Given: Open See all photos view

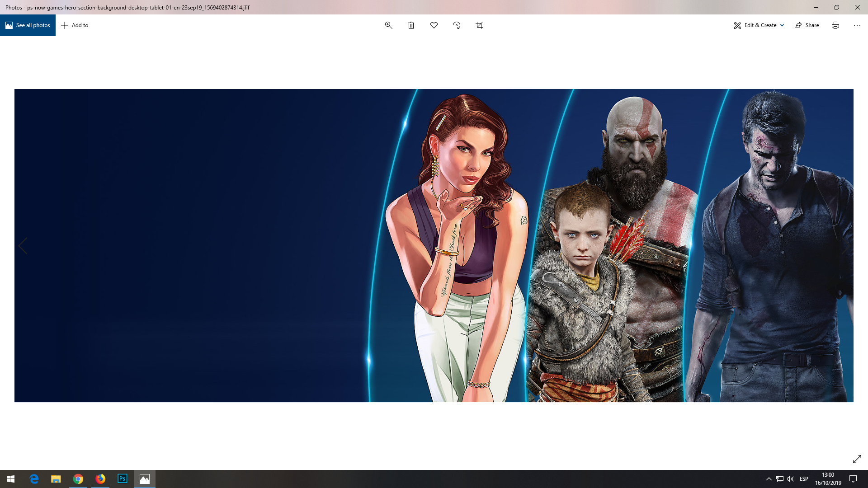Looking at the screenshot, I should pos(28,25).
